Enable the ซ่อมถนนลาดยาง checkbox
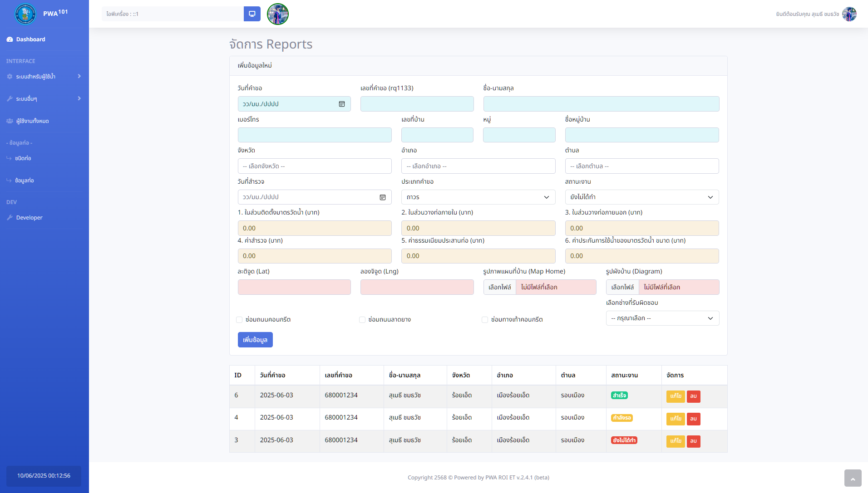The width and height of the screenshot is (868, 493). tap(362, 320)
